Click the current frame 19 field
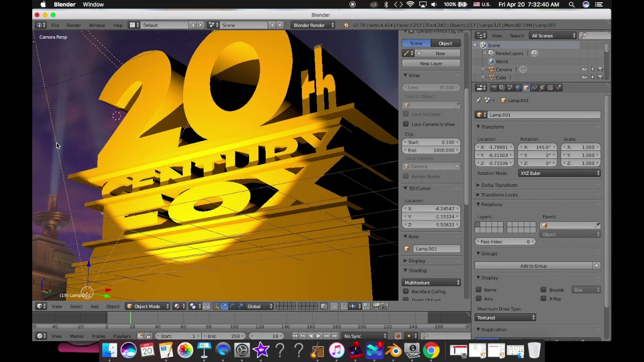Viewport: 644px width, 362px height. tap(267, 336)
